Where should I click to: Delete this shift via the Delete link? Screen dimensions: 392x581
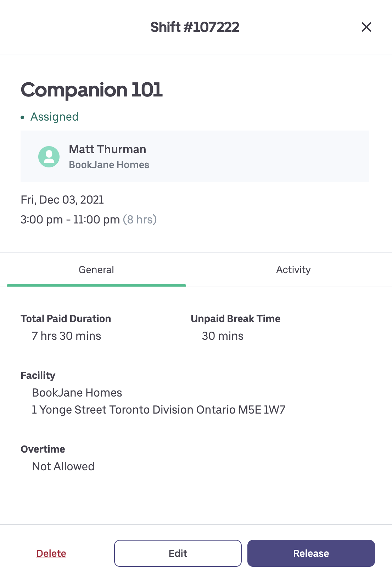click(x=51, y=553)
